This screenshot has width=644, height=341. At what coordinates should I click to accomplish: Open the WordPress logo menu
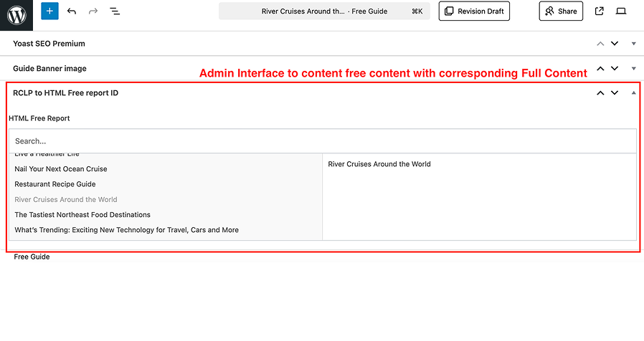pos(16,15)
